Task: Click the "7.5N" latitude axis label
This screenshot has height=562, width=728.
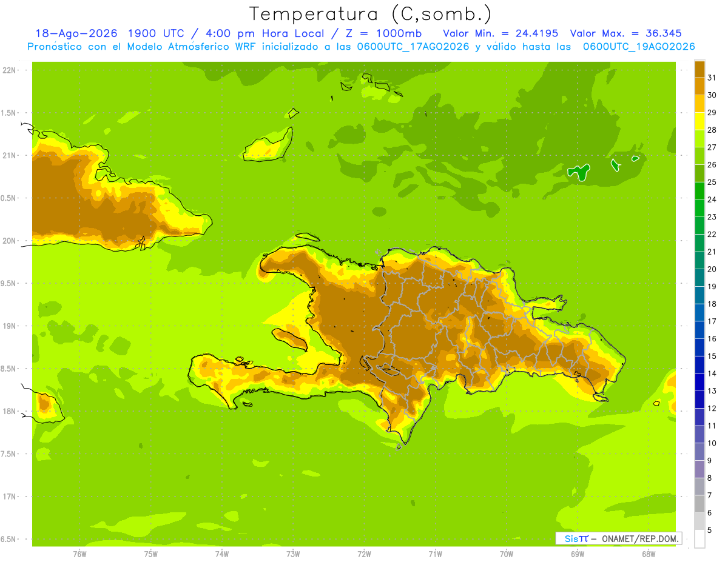Action: tap(9, 454)
